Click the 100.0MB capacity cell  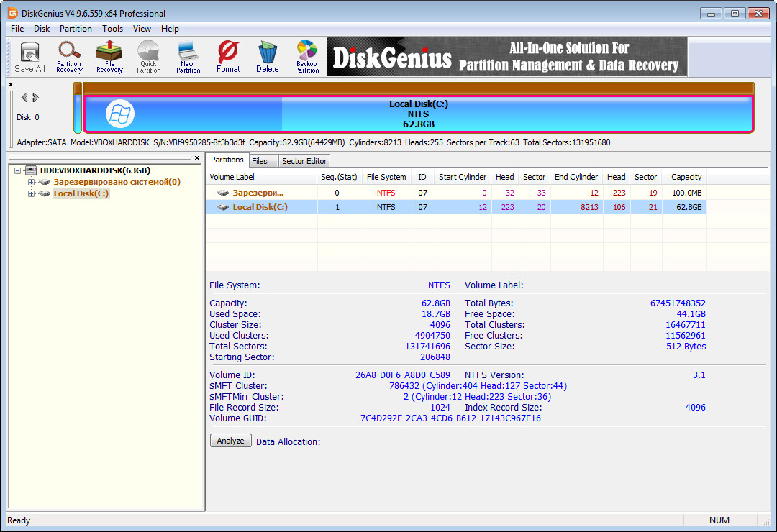(x=686, y=193)
